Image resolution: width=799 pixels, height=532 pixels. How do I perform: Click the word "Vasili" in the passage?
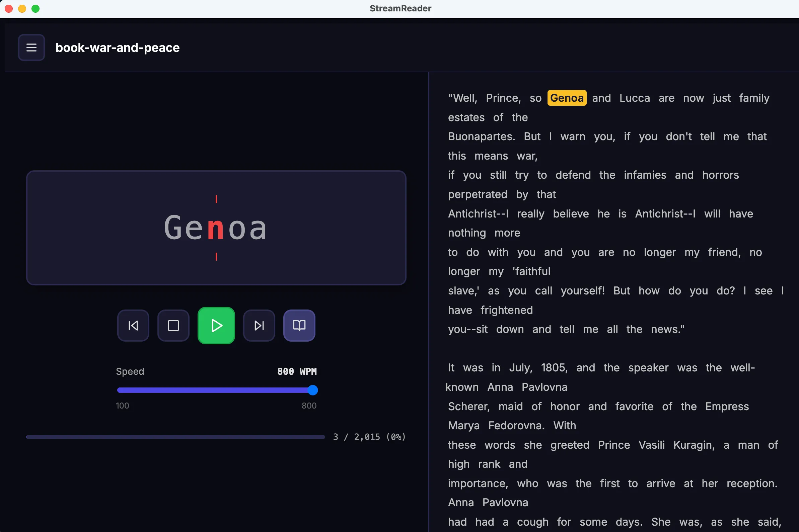[x=651, y=445]
